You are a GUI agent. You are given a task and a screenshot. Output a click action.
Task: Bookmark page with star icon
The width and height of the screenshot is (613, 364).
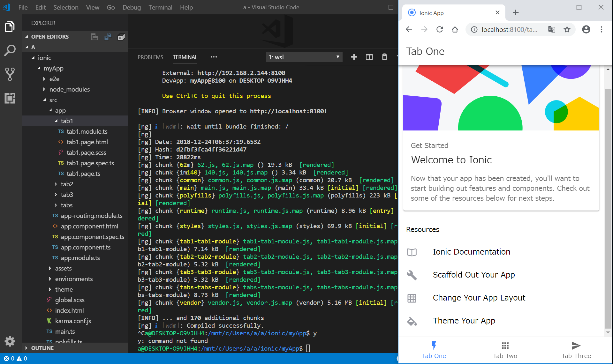click(x=567, y=30)
